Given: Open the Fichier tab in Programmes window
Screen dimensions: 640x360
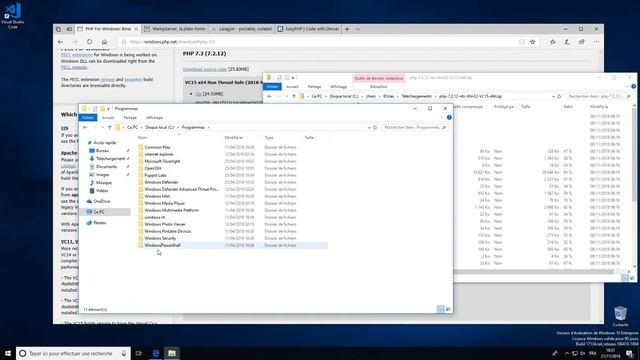Looking at the screenshot, I should click(88, 118).
